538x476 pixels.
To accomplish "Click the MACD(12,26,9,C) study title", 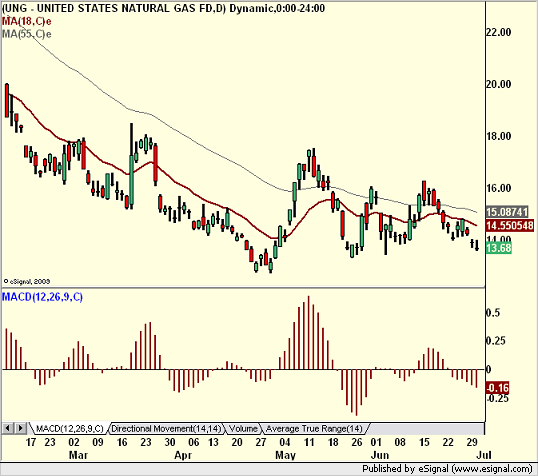I will pyautogui.click(x=42, y=297).
